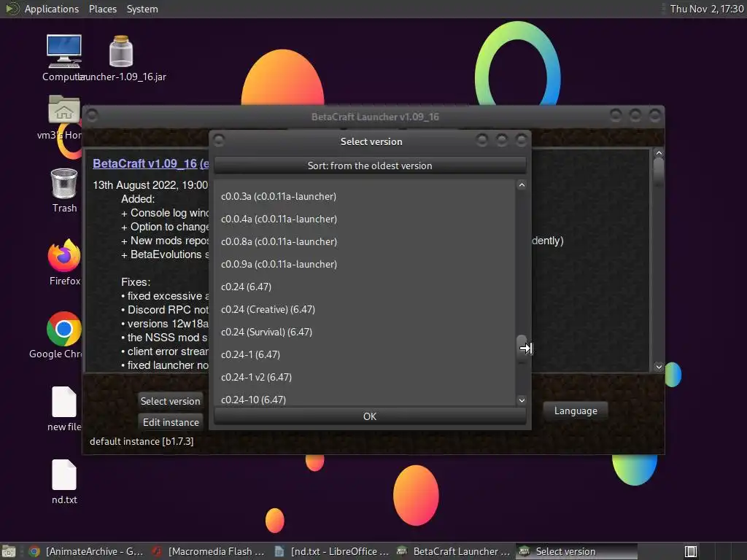This screenshot has height=560, width=747.
Task: Open the Home folder desktop icon
Action: click(x=64, y=109)
